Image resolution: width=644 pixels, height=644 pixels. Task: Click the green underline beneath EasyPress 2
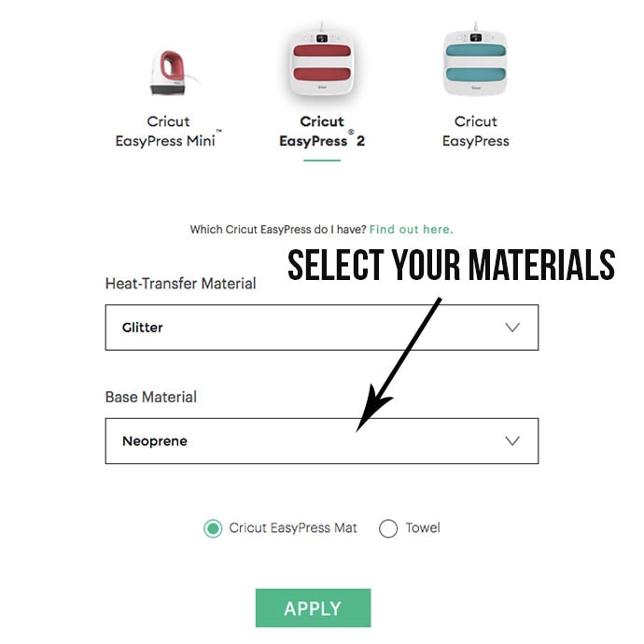coord(322,161)
